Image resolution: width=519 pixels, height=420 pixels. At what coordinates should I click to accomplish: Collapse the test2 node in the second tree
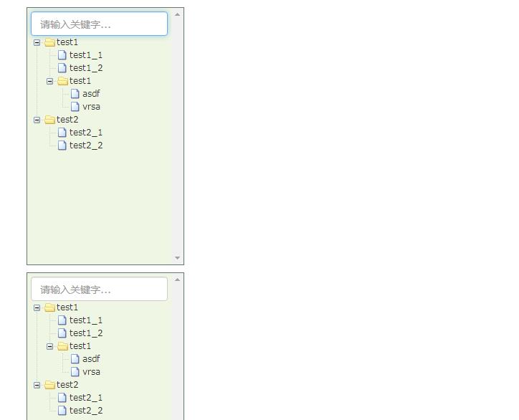37,385
